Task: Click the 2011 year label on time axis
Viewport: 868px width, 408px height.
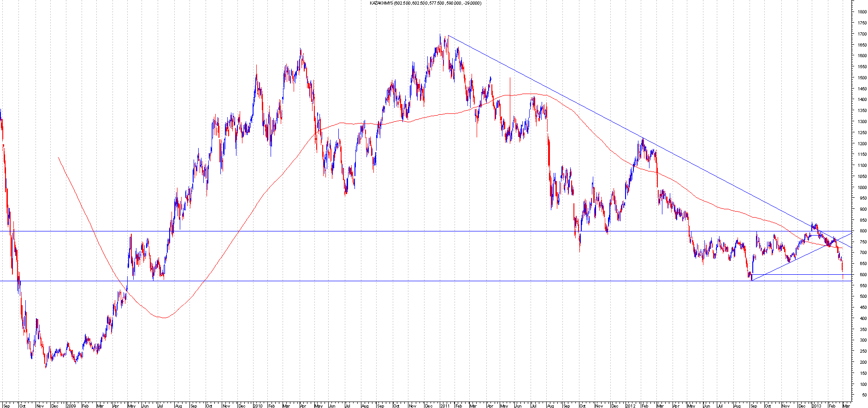Action: click(445, 406)
